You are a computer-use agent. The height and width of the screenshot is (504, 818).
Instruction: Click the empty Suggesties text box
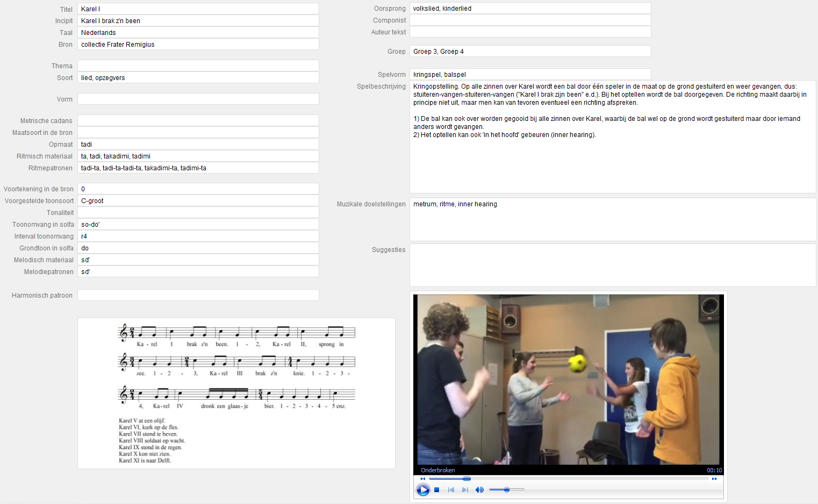(612, 265)
